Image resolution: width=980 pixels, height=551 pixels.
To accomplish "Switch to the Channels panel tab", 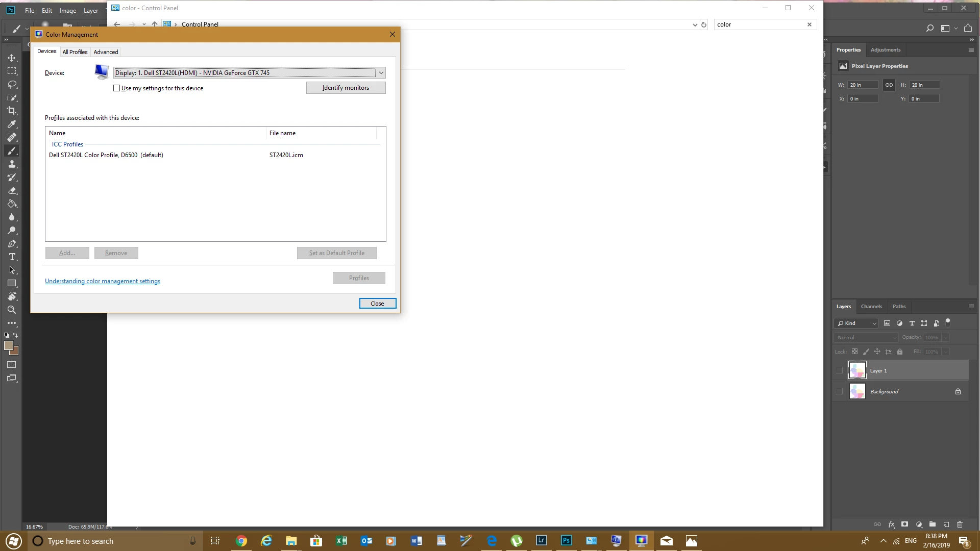I will tap(871, 307).
